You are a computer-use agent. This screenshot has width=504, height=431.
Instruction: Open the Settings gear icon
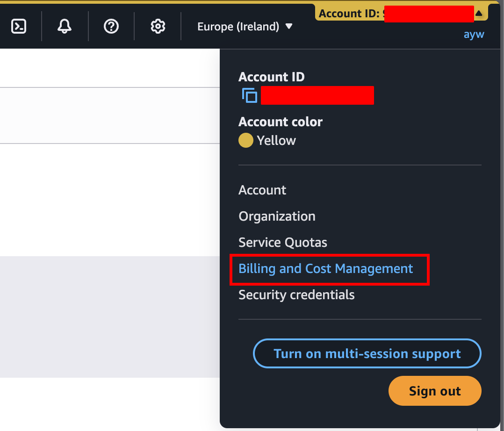coord(158,26)
